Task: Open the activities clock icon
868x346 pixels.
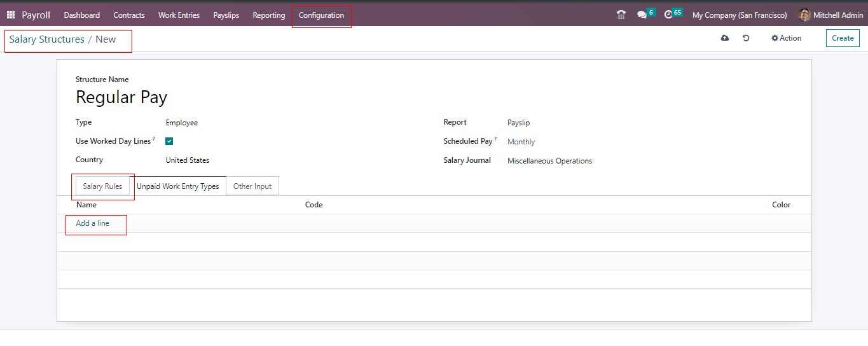Action: [668, 15]
